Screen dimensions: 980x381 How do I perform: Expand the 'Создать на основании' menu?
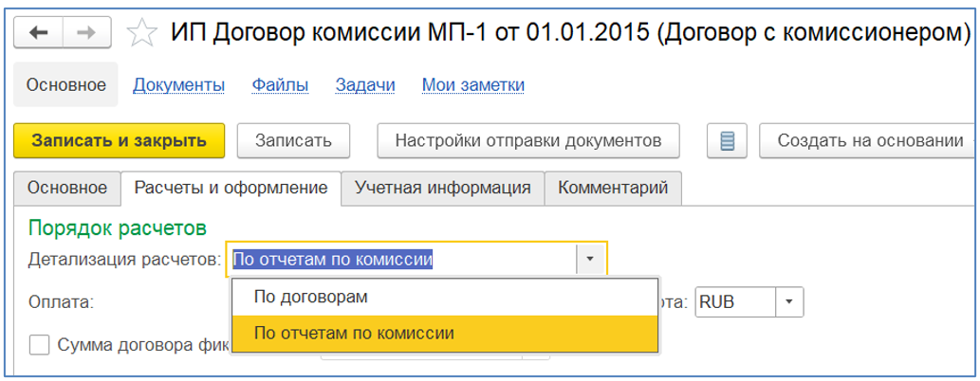coord(870,140)
